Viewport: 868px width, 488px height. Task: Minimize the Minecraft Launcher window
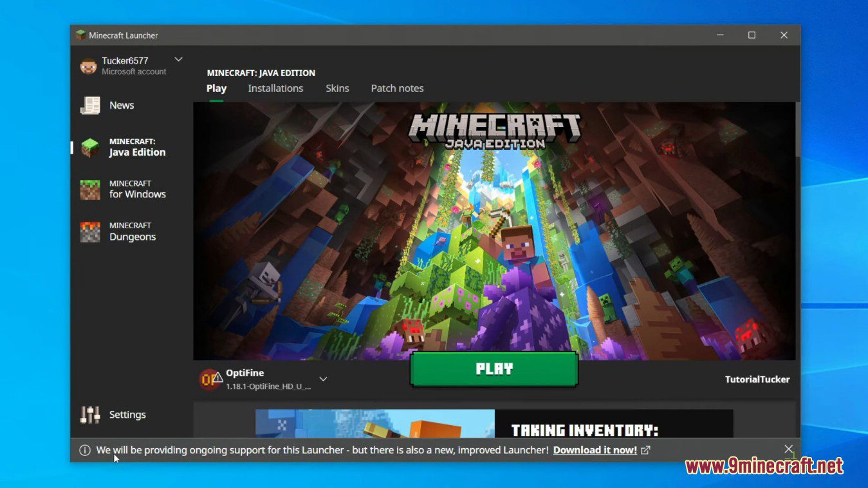719,35
